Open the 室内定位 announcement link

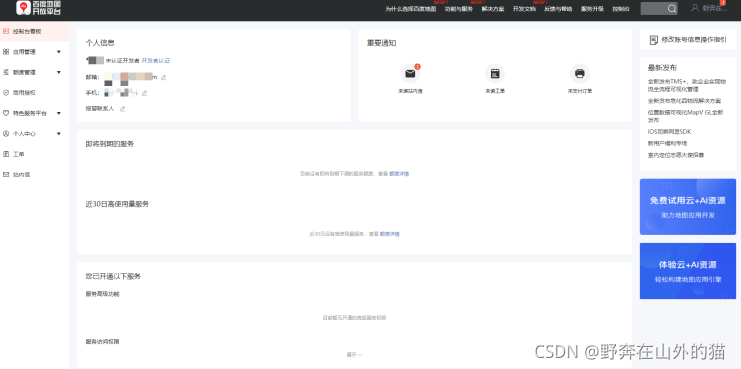pyautogui.click(x=676, y=155)
